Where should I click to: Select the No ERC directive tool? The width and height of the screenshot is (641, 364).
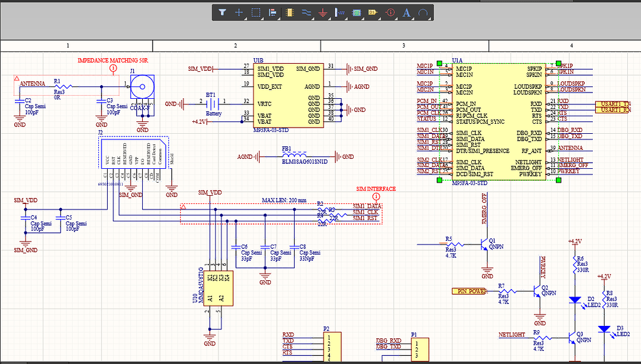point(389,12)
